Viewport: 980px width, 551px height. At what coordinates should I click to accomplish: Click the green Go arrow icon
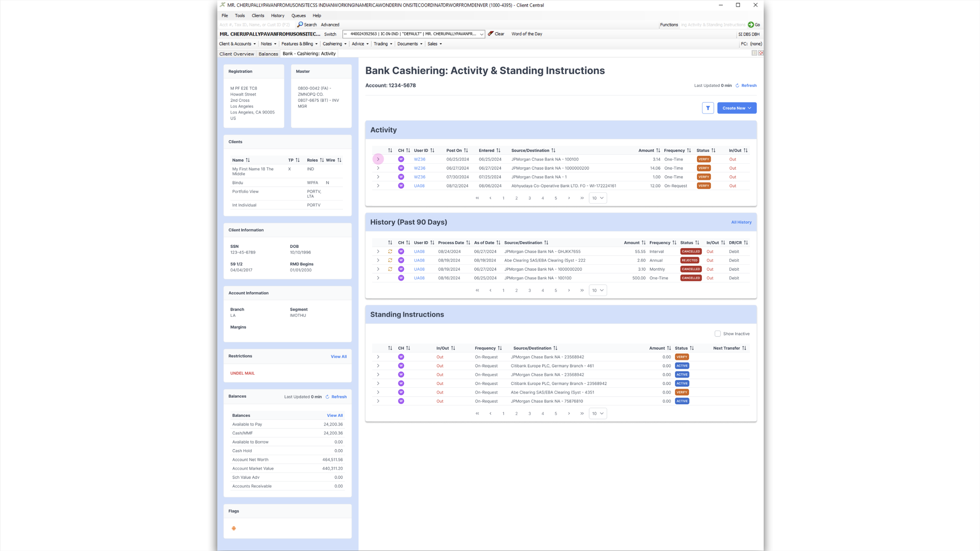pyautogui.click(x=750, y=25)
